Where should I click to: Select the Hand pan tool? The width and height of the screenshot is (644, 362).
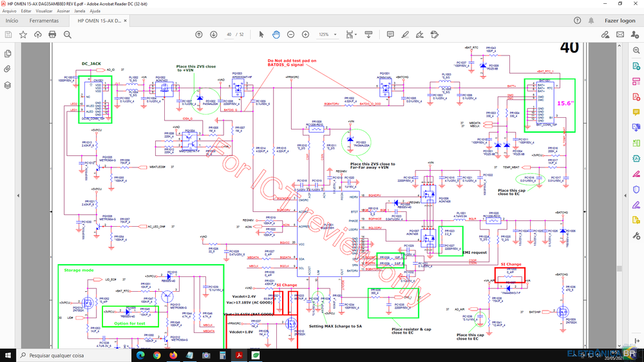pyautogui.click(x=276, y=34)
